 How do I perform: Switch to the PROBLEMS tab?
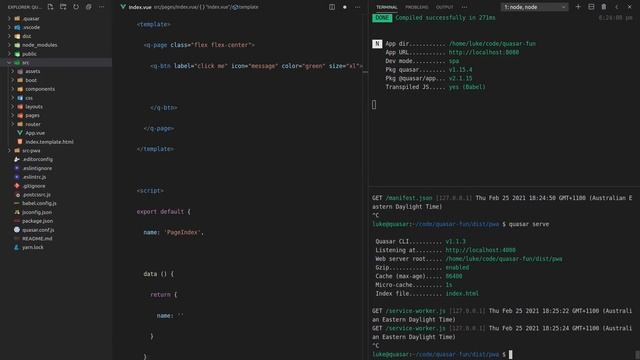point(417,7)
